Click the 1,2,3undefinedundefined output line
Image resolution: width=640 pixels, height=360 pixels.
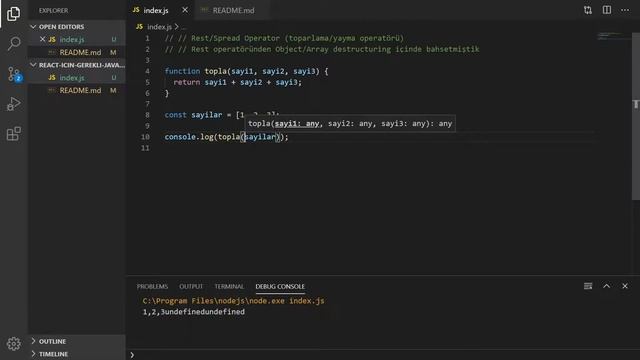click(194, 312)
